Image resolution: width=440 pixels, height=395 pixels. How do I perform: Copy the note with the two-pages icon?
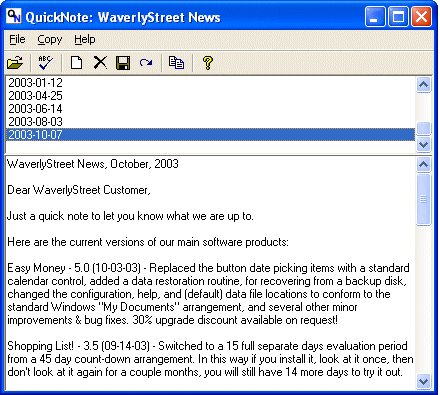pyautogui.click(x=176, y=62)
